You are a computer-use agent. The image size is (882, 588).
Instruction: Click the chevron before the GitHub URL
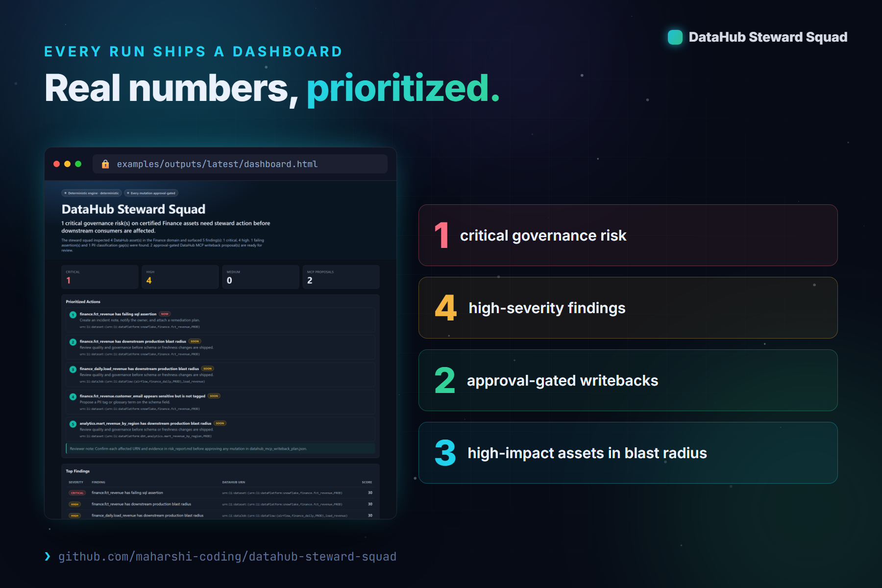tap(48, 556)
